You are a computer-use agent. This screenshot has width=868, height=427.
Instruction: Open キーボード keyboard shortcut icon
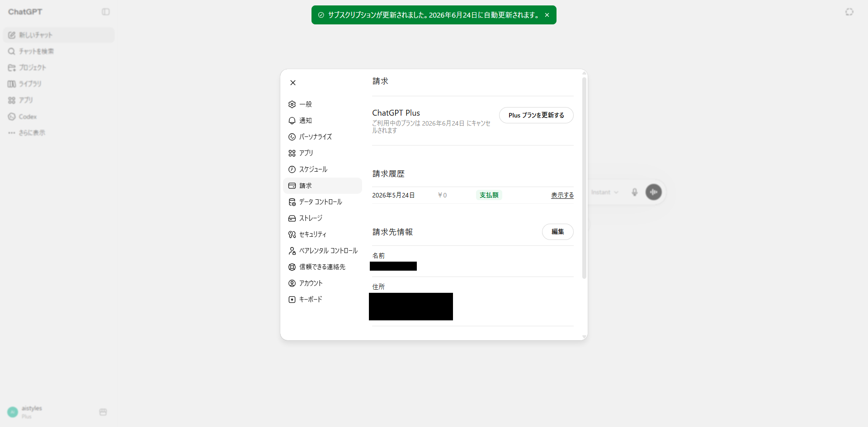292,300
